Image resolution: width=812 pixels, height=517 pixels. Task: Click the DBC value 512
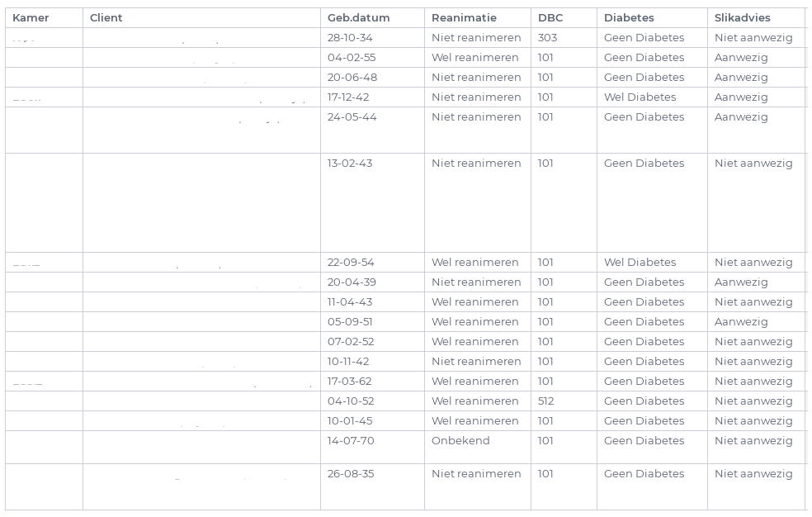(545, 401)
